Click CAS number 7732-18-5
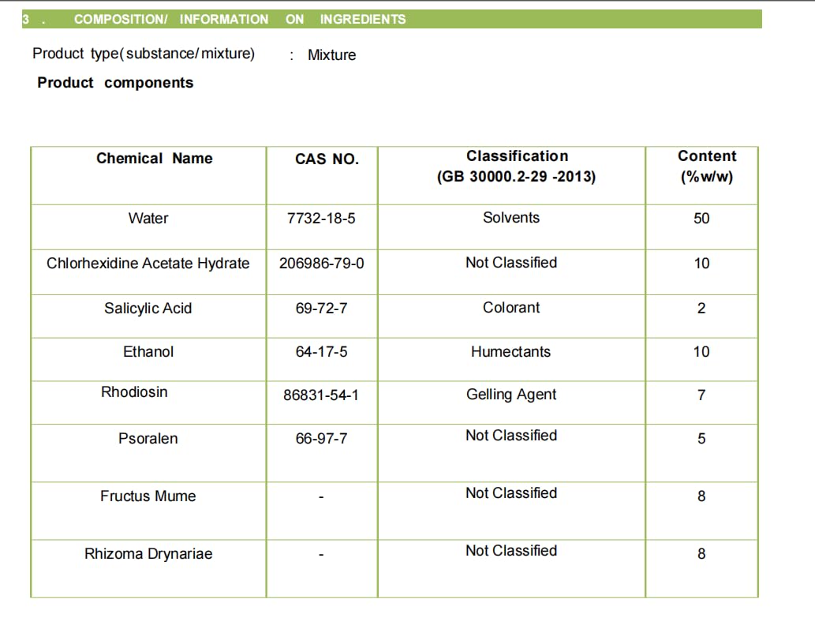815x644 pixels. [x=321, y=219]
